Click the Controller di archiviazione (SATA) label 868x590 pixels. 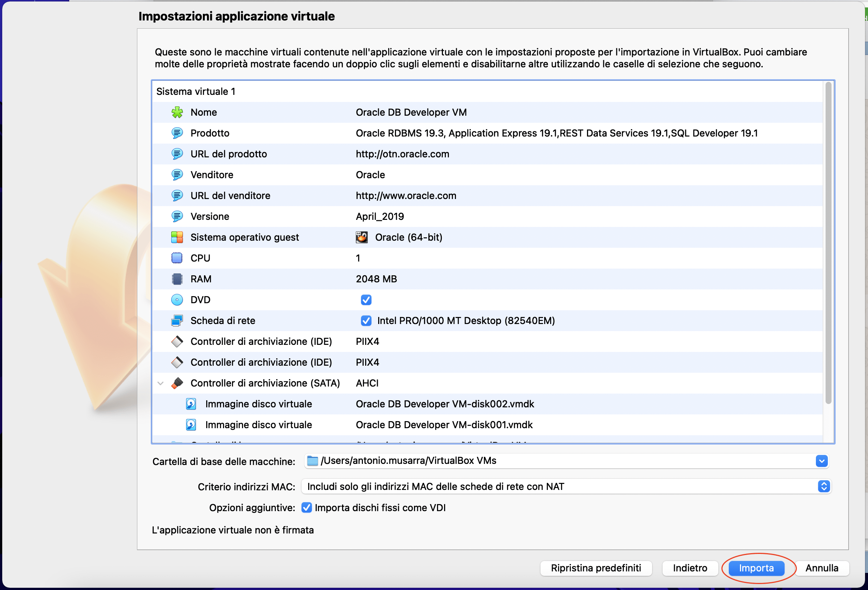tap(265, 383)
